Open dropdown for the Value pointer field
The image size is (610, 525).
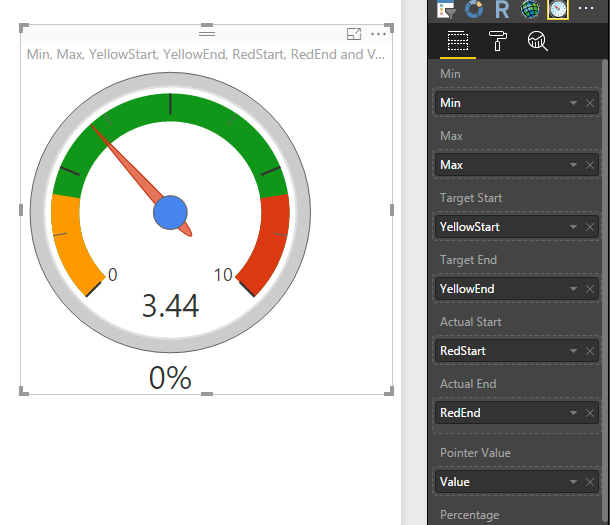[x=573, y=482]
